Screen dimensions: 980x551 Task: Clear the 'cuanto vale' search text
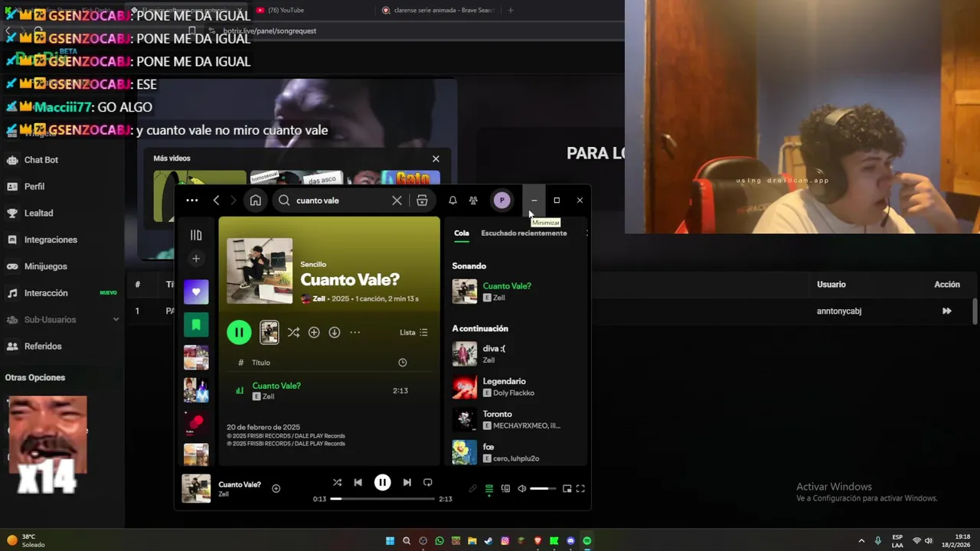point(397,201)
